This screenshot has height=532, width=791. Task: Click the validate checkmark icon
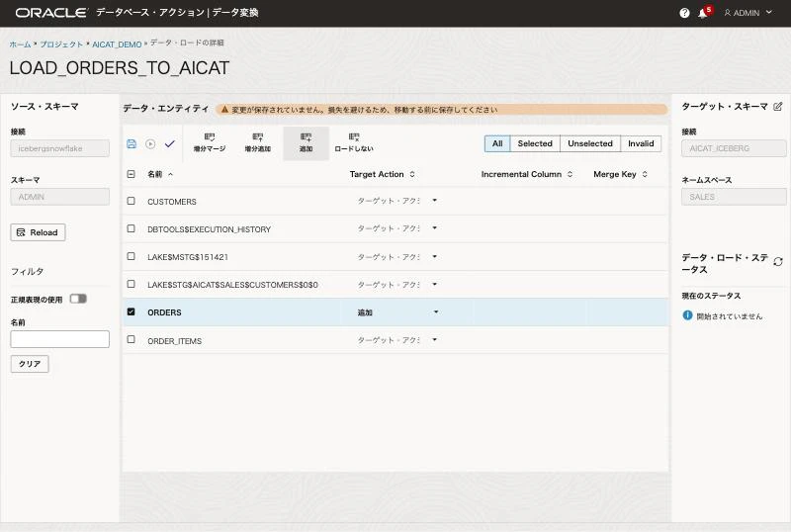pos(169,143)
